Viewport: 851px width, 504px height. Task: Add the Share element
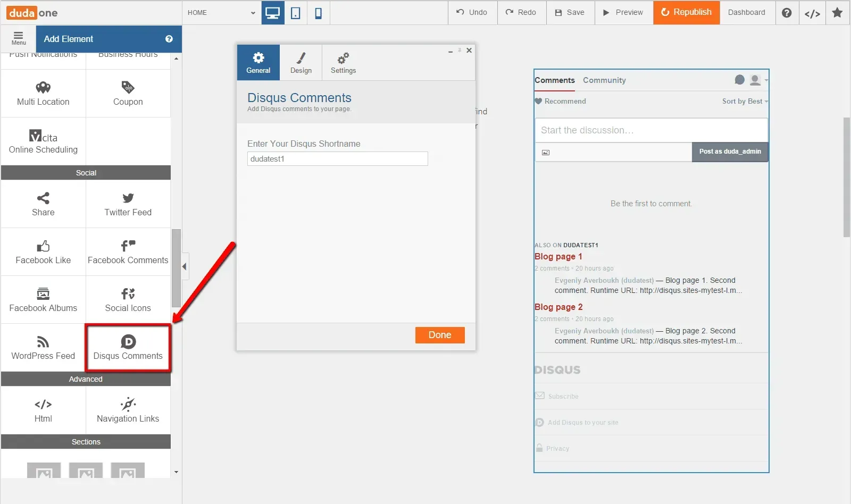43,204
